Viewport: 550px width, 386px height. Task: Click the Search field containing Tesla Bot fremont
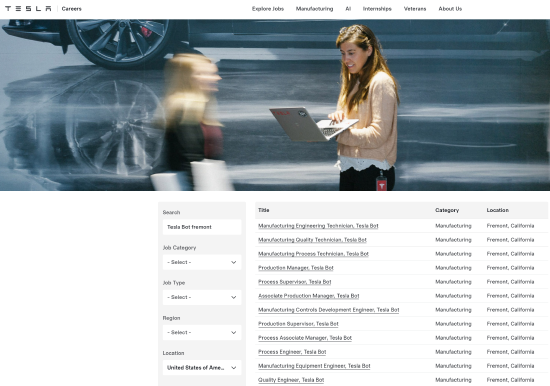click(202, 227)
